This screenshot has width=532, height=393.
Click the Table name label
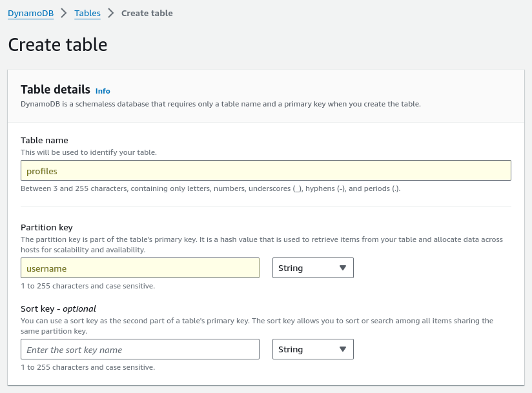[x=44, y=141]
